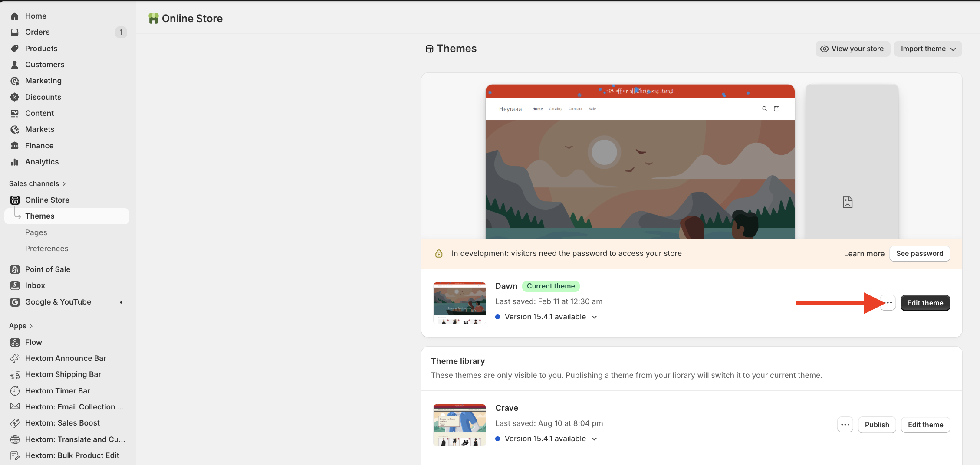Click the See password button

[920, 253]
